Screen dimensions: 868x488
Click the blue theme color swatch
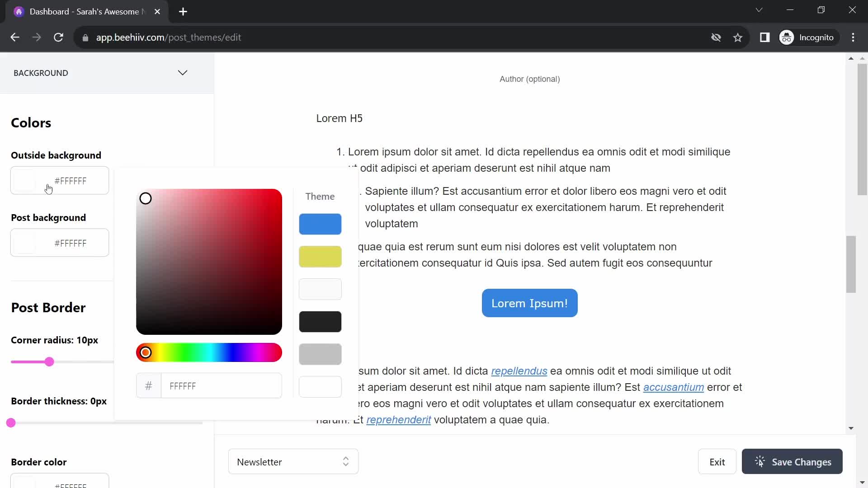320,224
